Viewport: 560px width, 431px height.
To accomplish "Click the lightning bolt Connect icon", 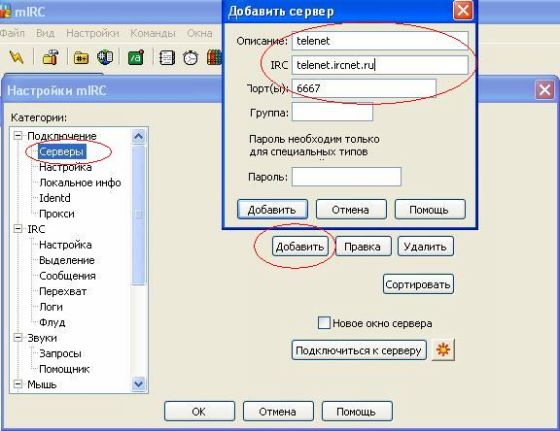I will pyautogui.click(x=16, y=57).
